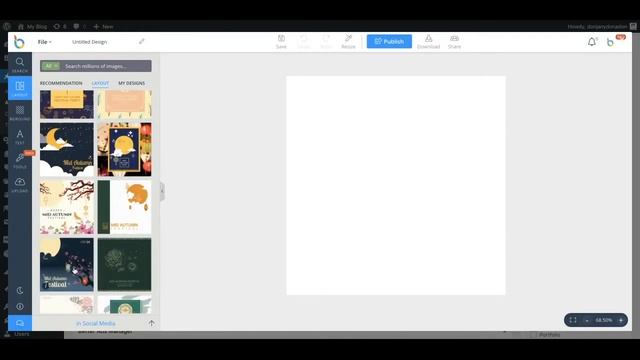
Task: Switch to the My Designs tab
Action: (131, 83)
